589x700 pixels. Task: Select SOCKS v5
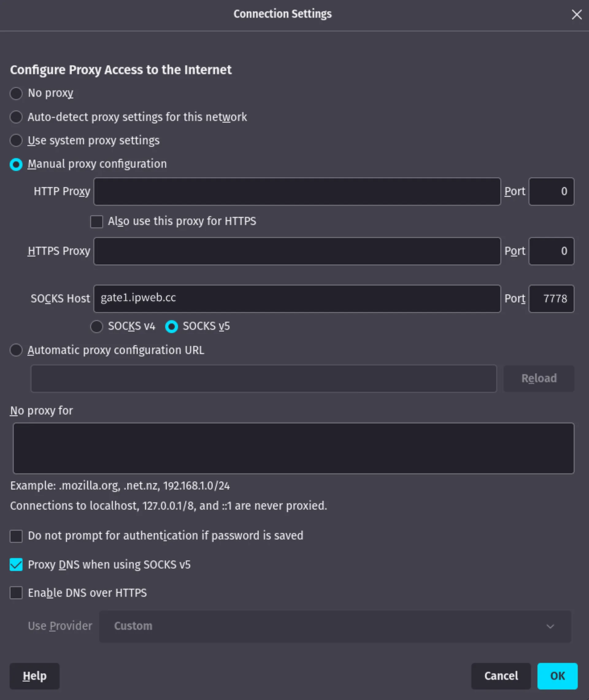click(171, 326)
